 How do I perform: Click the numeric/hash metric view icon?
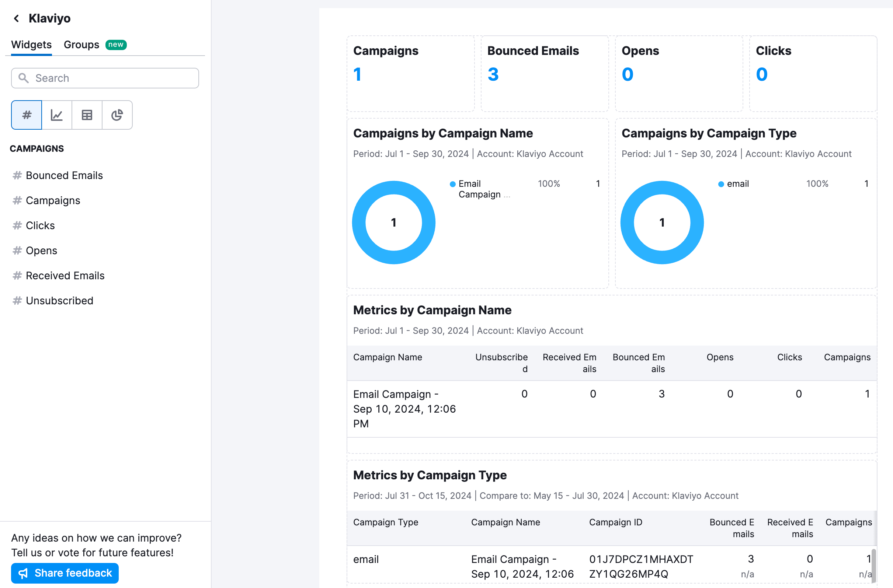(x=26, y=115)
